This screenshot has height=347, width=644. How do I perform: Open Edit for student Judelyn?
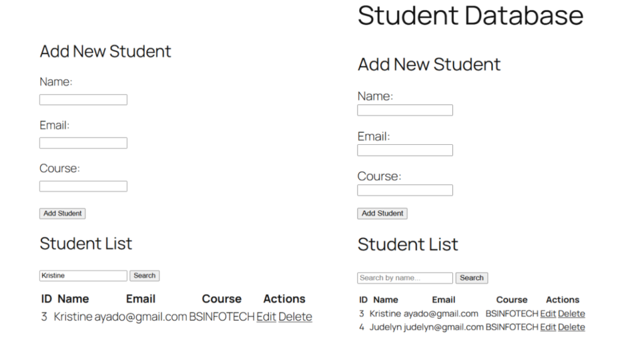click(x=548, y=327)
